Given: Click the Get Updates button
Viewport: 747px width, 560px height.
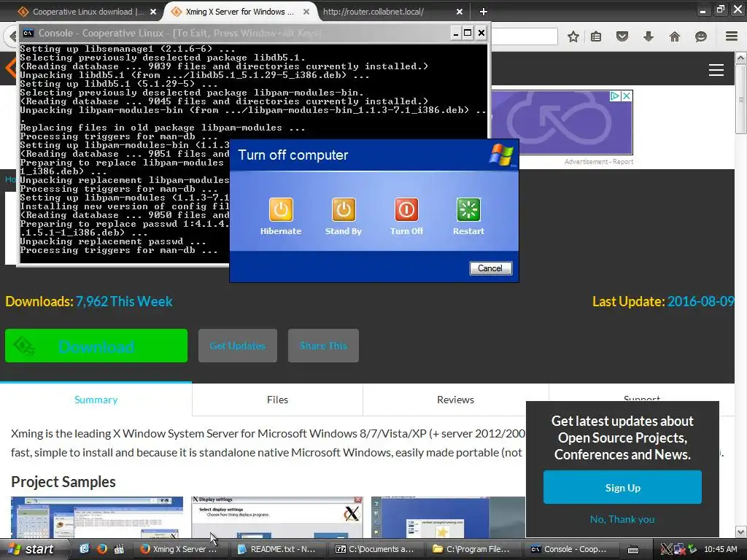Looking at the screenshot, I should (x=237, y=346).
